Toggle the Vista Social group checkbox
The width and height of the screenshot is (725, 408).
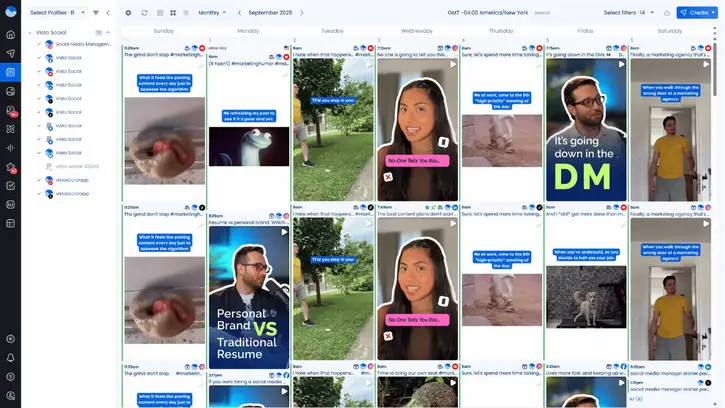pyautogui.click(x=30, y=33)
